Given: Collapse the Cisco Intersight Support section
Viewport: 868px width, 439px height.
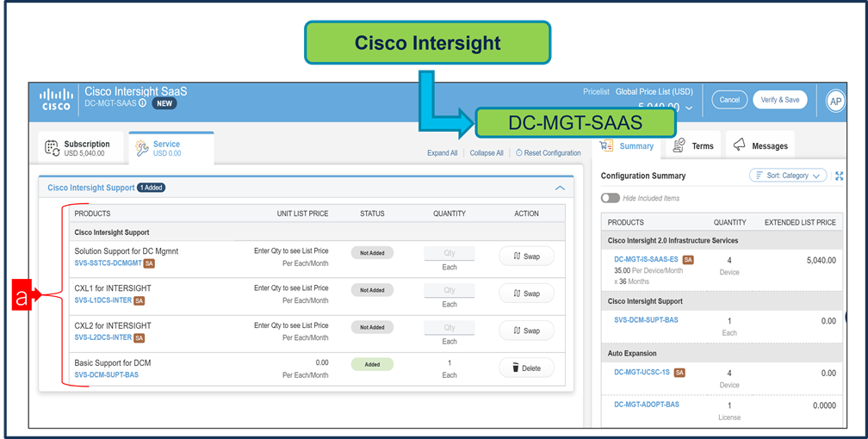Looking at the screenshot, I should tap(561, 189).
